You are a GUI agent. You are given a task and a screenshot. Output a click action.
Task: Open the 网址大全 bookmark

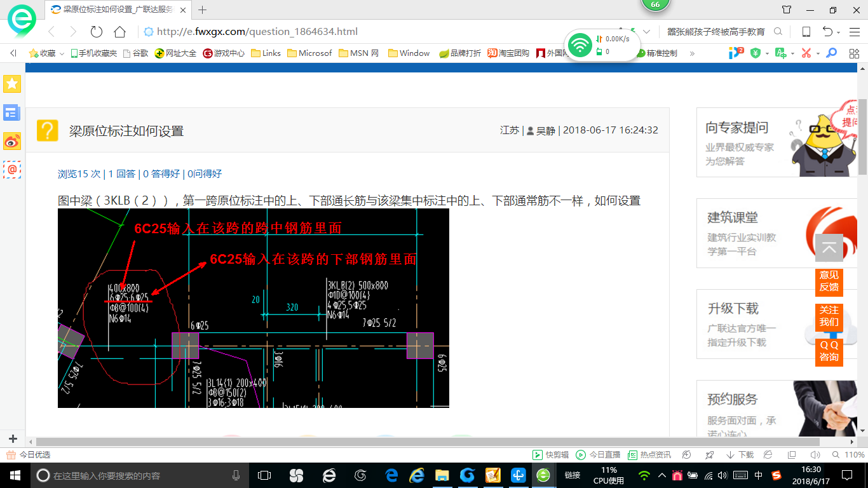[176, 53]
